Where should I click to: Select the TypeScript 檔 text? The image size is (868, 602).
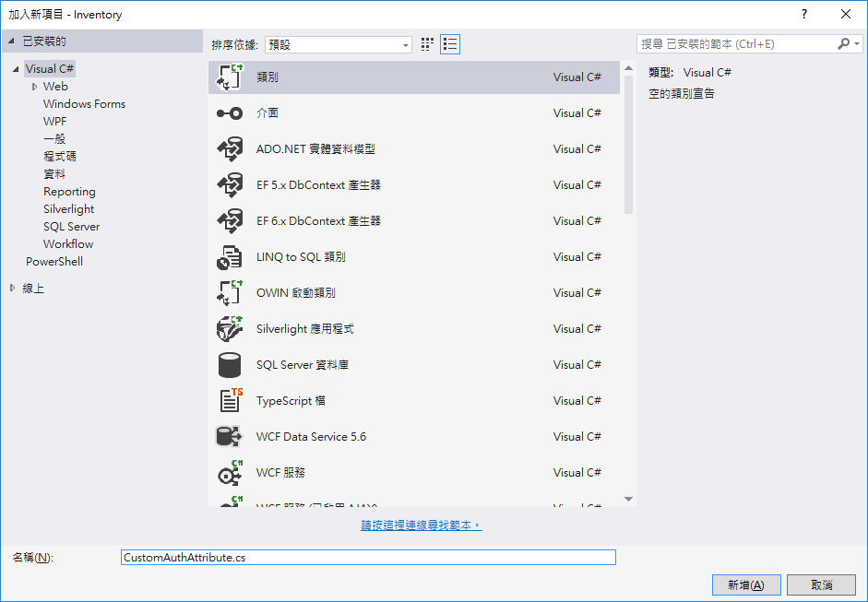(x=291, y=401)
